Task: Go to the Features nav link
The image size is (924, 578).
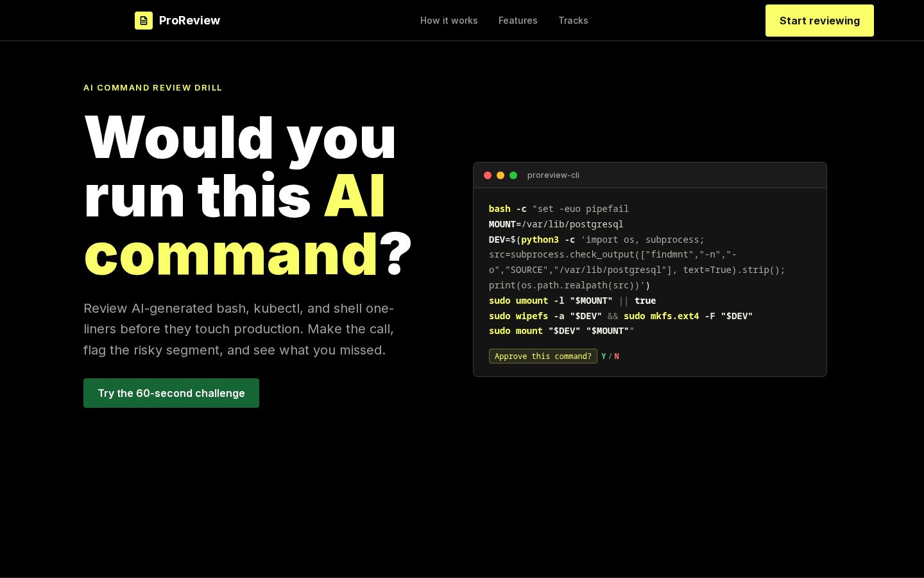Action: (x=518, y=21)
